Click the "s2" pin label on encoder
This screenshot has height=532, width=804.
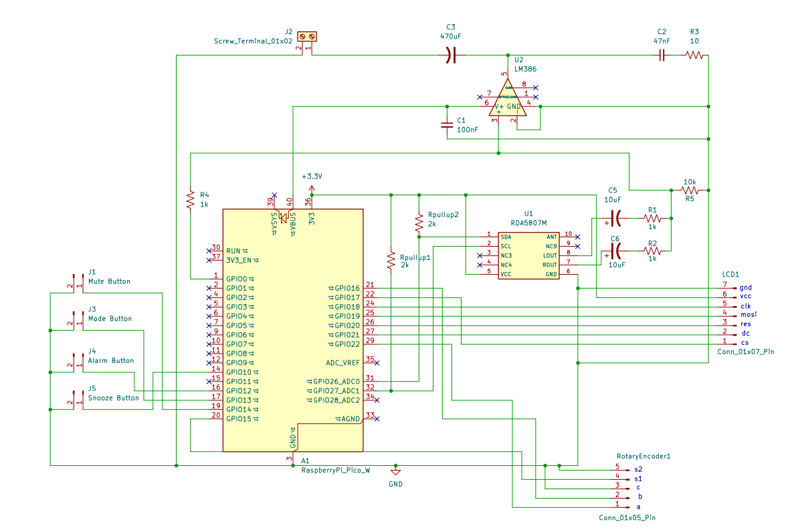(x=638, y=470)
